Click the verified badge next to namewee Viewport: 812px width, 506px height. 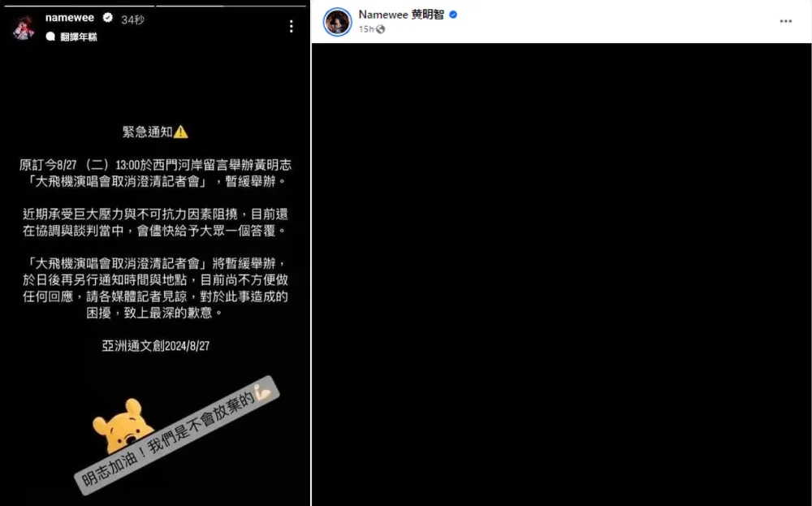coord(108,18)
